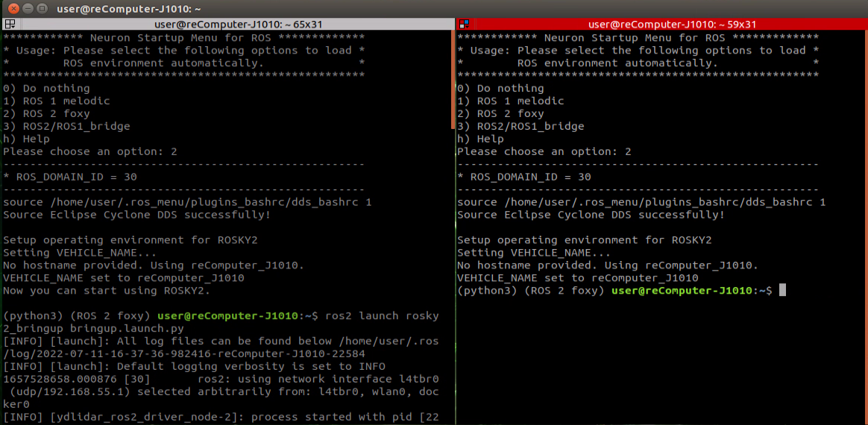Click the right pane command prompt cursor
Viewport: 868px width, 425px height.
[782, 290]
